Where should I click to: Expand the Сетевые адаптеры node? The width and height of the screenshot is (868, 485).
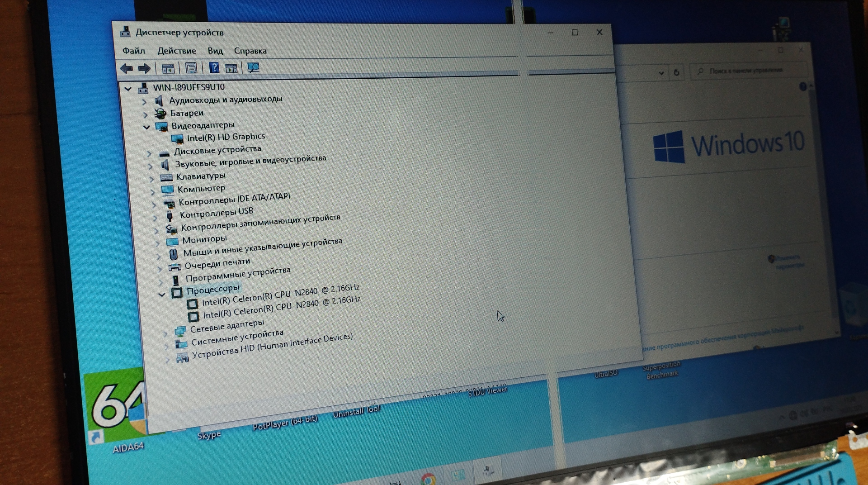[165, 334]
